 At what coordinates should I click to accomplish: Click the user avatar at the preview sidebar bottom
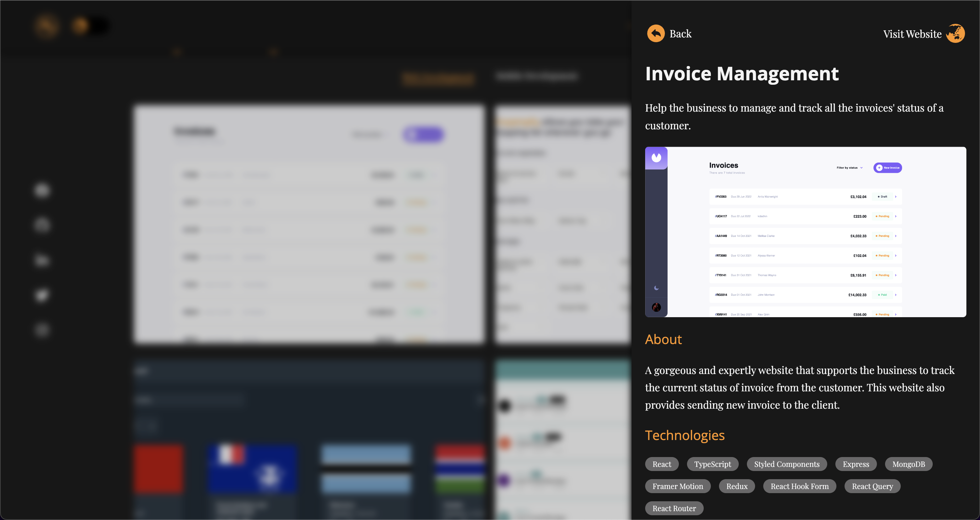(x=656, y=307)
